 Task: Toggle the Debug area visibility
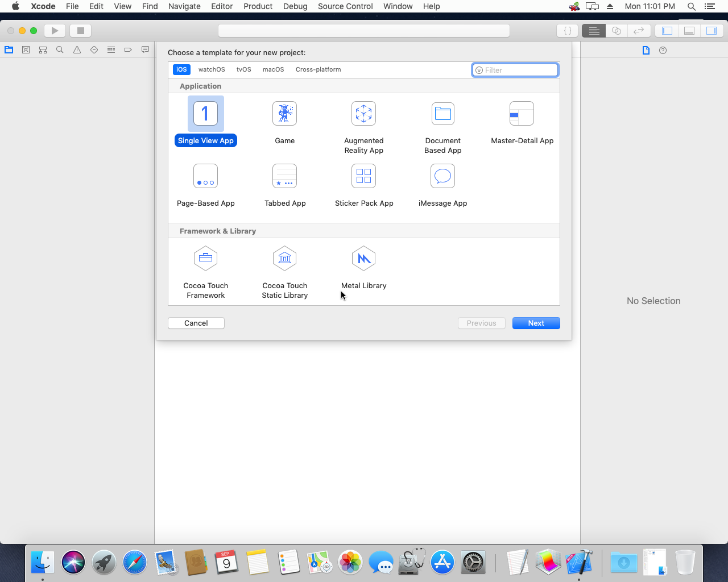coord(689,31)
